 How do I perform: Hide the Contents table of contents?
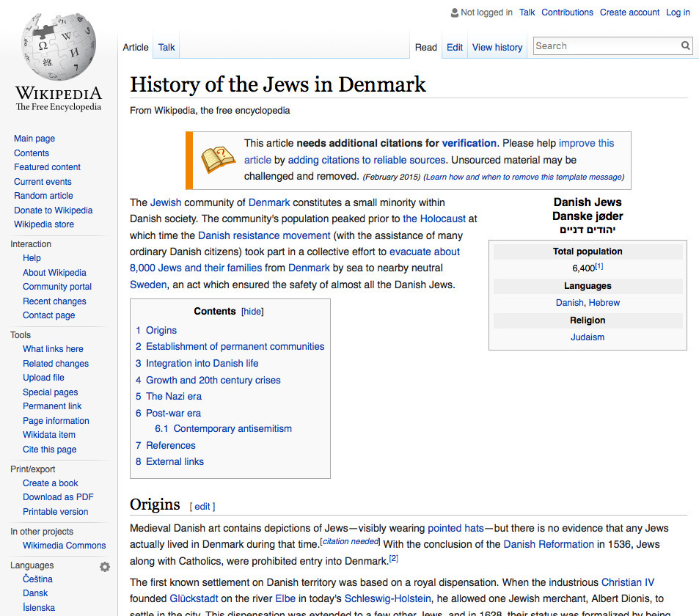(x=252, y=311)
